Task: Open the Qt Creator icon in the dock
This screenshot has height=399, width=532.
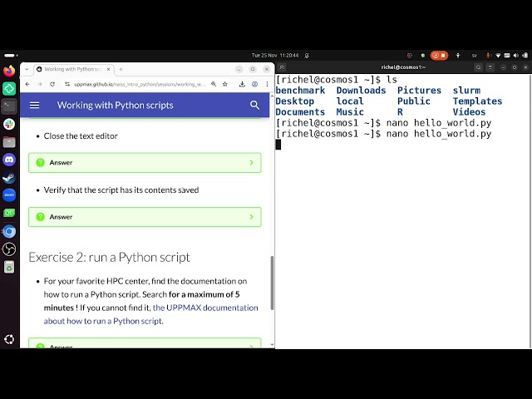Action: coord(9,213)
